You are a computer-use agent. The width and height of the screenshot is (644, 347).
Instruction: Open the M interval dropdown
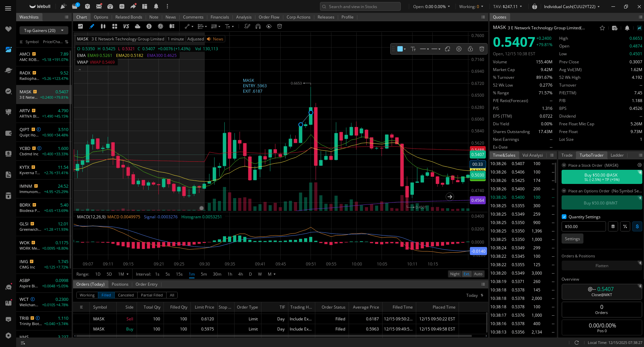pyautogui.click(x=272, y=274)
